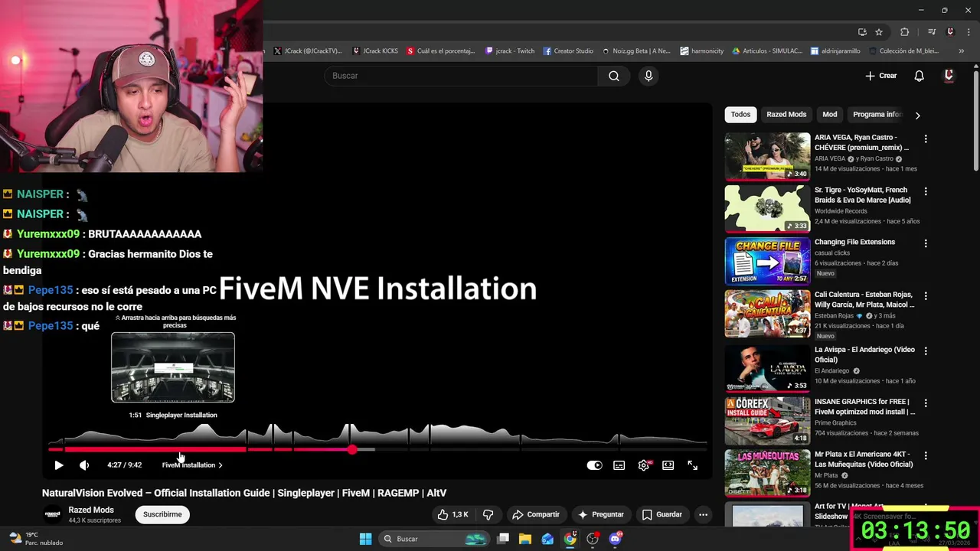
Task: Open the YouTube account avatar menu
Action: coord(949,76)
